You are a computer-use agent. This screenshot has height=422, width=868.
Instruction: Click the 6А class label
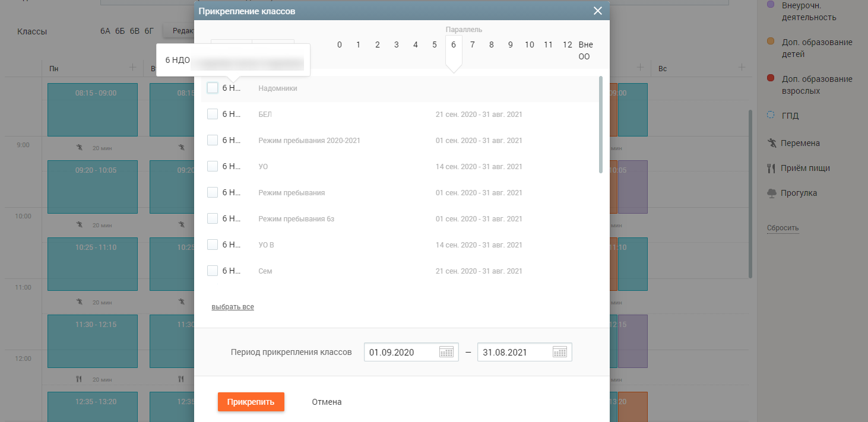(106, 31)
